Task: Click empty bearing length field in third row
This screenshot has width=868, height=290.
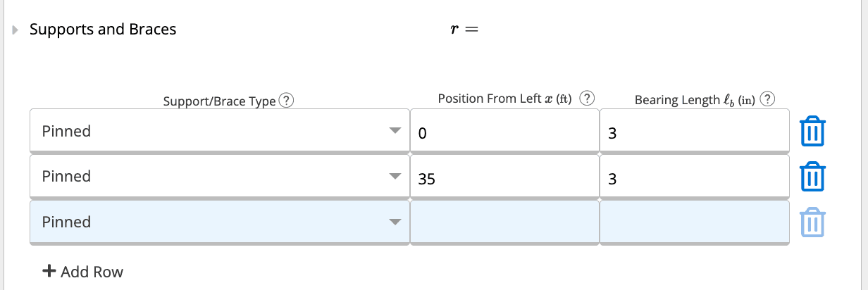Action: (x=694, y=222)
